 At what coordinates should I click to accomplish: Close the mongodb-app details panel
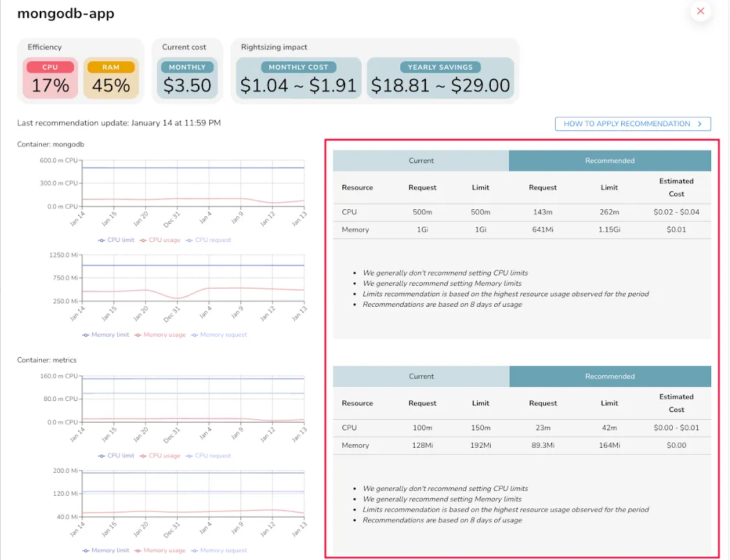(700, 11)
